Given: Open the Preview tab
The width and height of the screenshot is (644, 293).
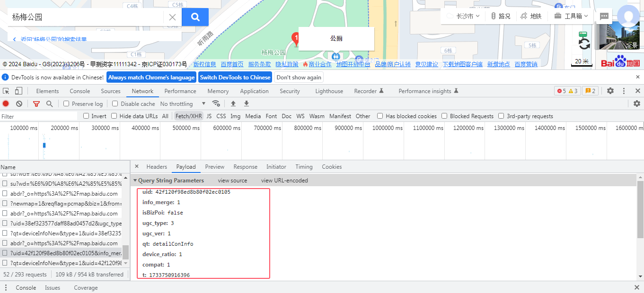Looking at the screenshot, I should click(x=215, y=167).
